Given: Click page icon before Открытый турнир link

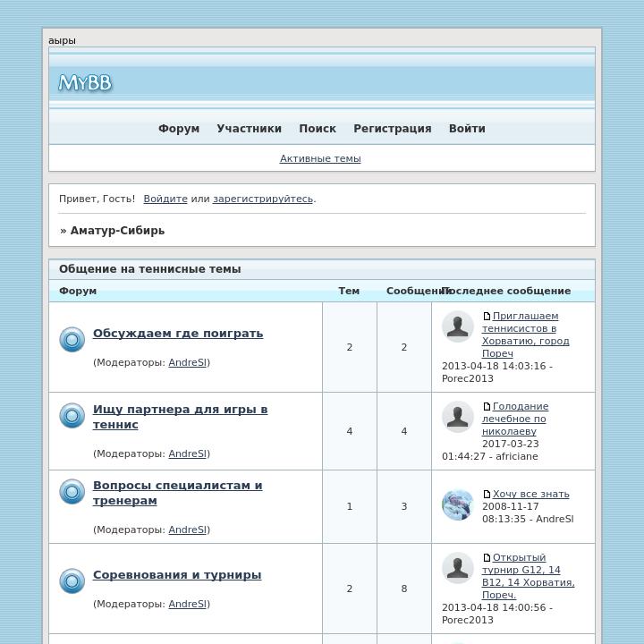Looking at the screenshot, I should click(x=487, y=557).
